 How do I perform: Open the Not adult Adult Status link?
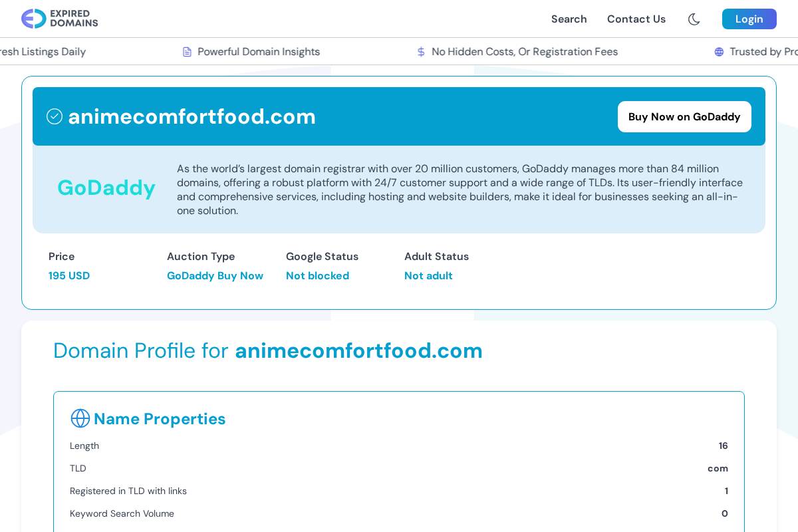[x=428, y=275]
